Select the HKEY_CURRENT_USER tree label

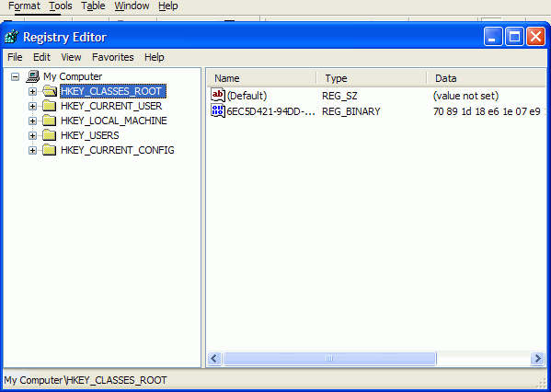111,106
